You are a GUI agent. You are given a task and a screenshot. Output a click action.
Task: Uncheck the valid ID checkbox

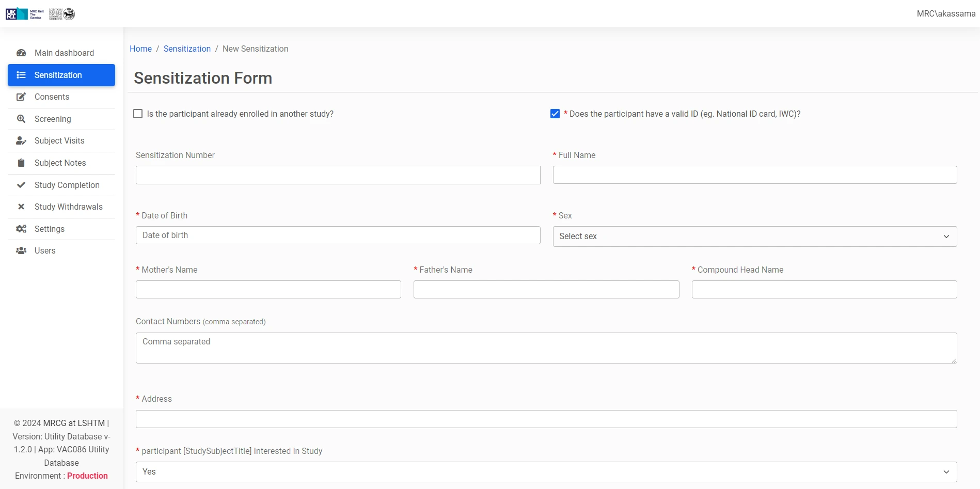[555, 114]
